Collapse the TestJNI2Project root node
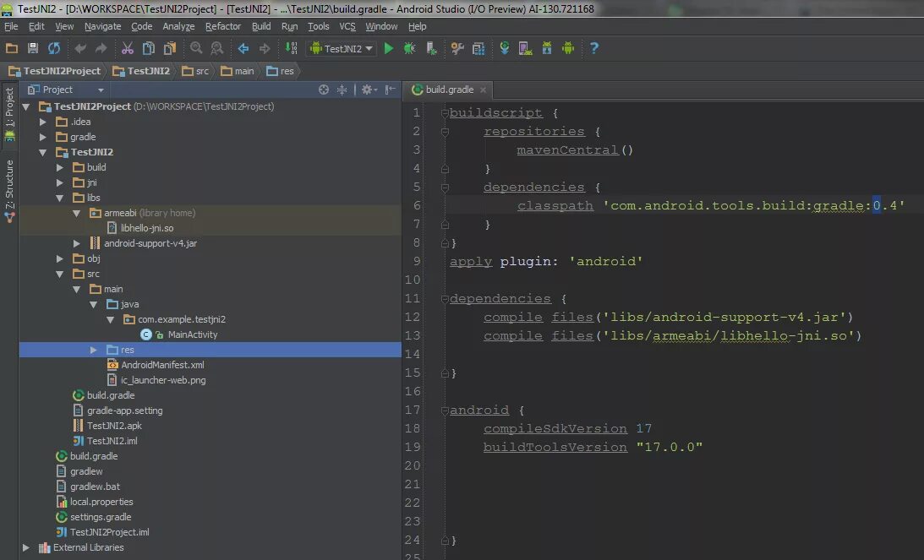Screen dimensions: 924x560 [x=26, y=106]
